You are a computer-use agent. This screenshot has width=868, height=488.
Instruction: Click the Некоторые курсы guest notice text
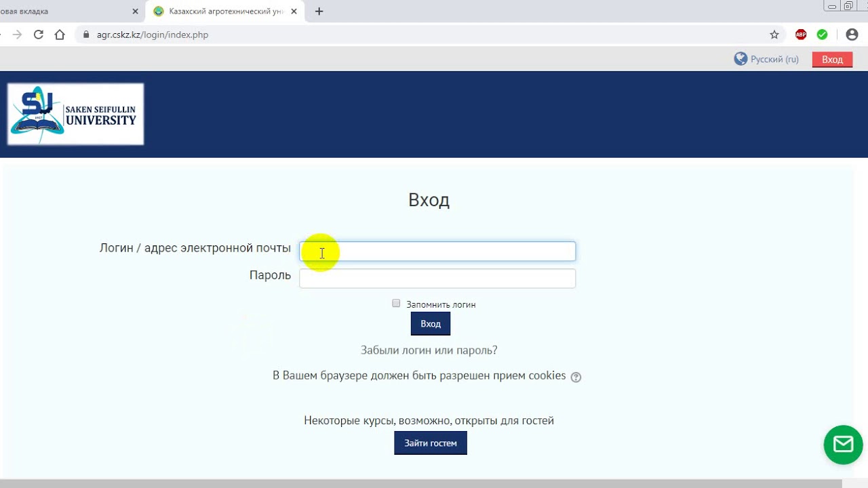tap(429, 421)
